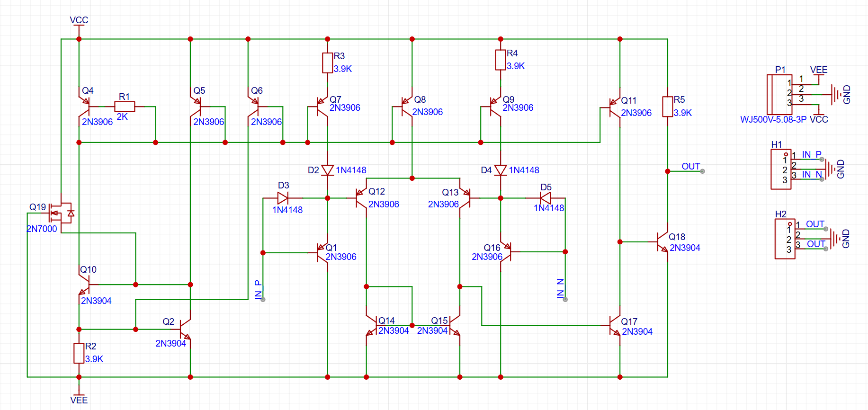Click the 3.9K value beside R5
The height and width of the screenshot is (410, 868).
pyautogui.click(x=683, y=113)
